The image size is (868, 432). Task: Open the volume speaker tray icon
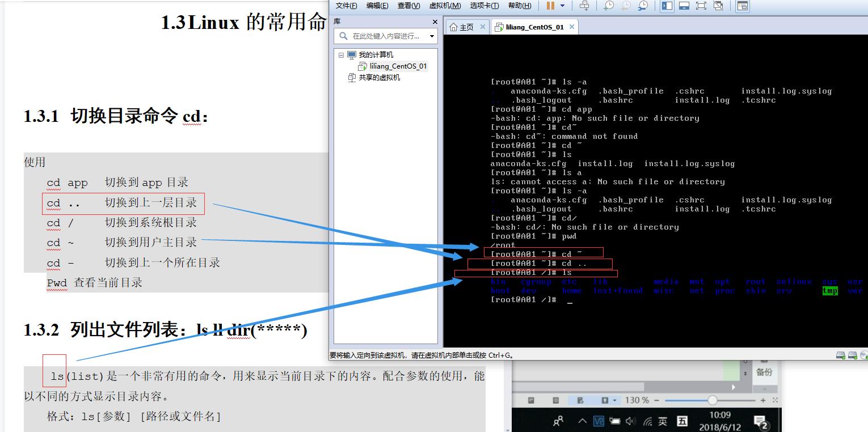(631, 421)
